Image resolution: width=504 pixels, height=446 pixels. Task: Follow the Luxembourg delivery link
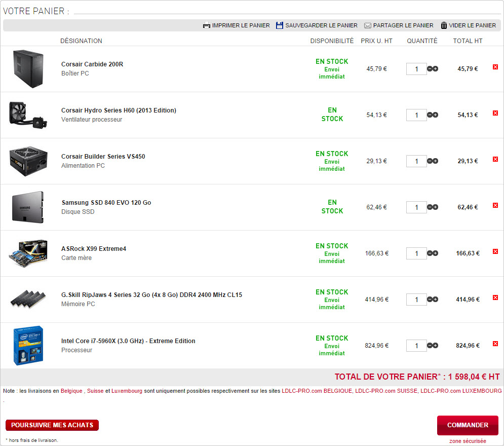tap(127, 391)
